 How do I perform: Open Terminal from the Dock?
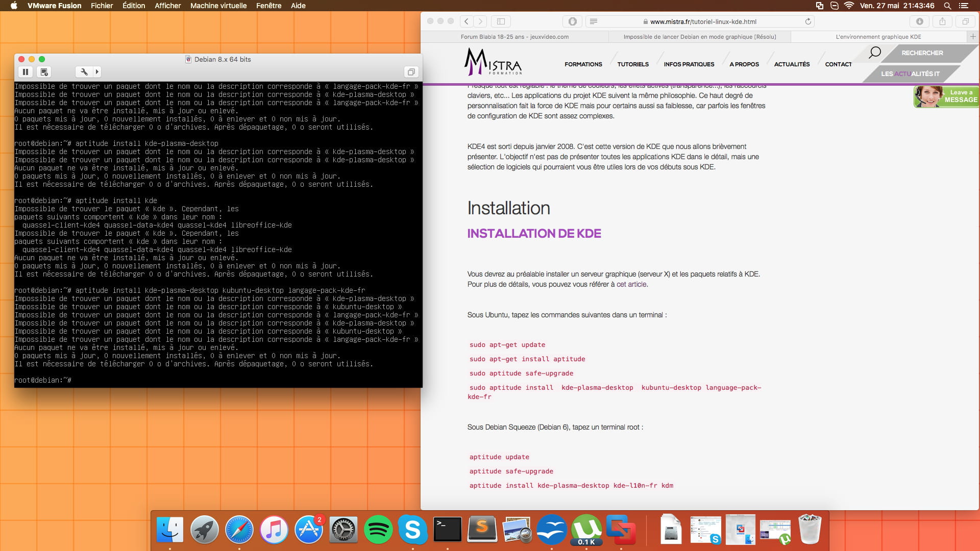tap(448, 530)
